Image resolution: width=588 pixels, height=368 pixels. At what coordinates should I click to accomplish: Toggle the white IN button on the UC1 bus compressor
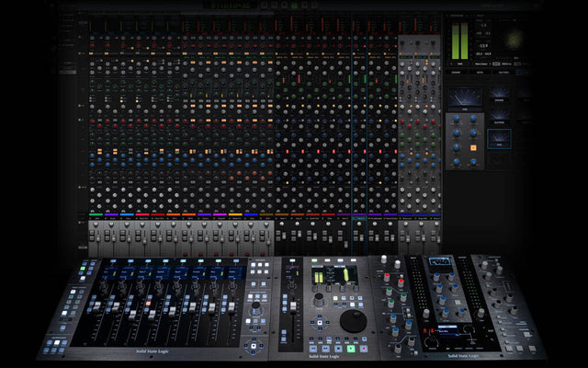tap(458, 303)
